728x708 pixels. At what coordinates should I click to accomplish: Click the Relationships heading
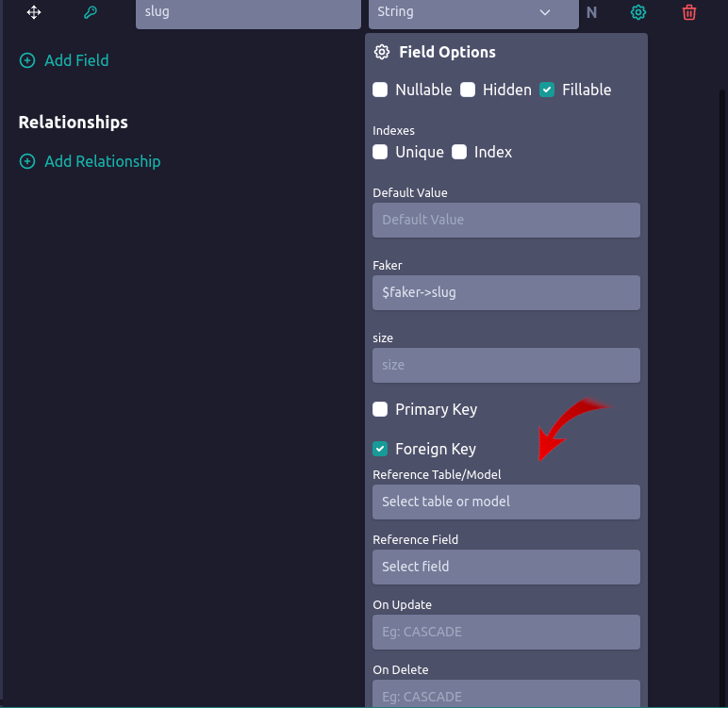[x=73, y=123]
